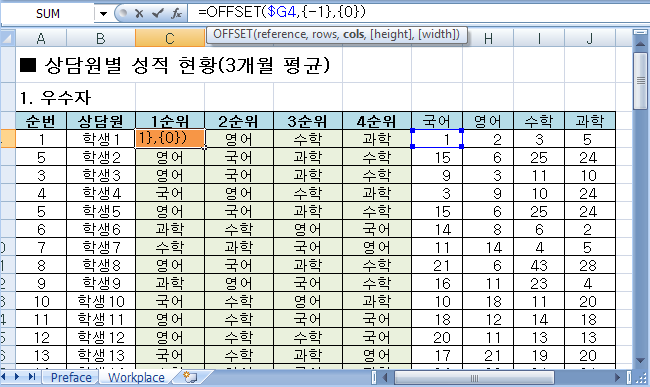650x387 pixels.
Task: Click the '3순위' header cell
Action: pos(308,121)
